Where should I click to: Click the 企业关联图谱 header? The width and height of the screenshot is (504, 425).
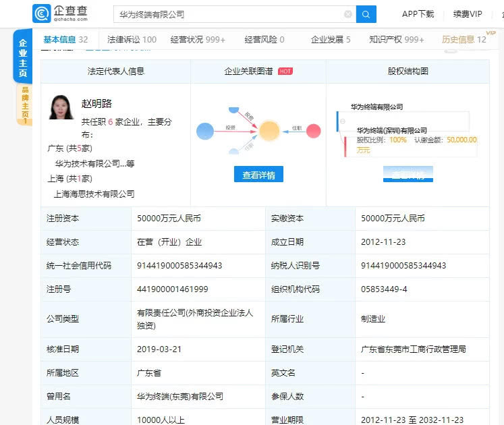pos(248,72)
